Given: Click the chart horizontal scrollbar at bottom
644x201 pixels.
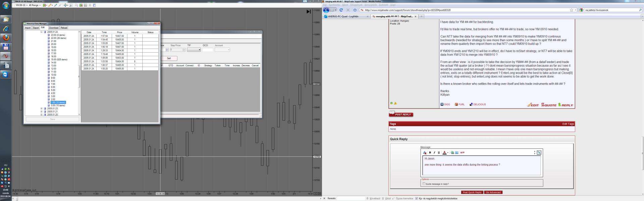Looking at the screenshot, I should (x=168, y=199).
